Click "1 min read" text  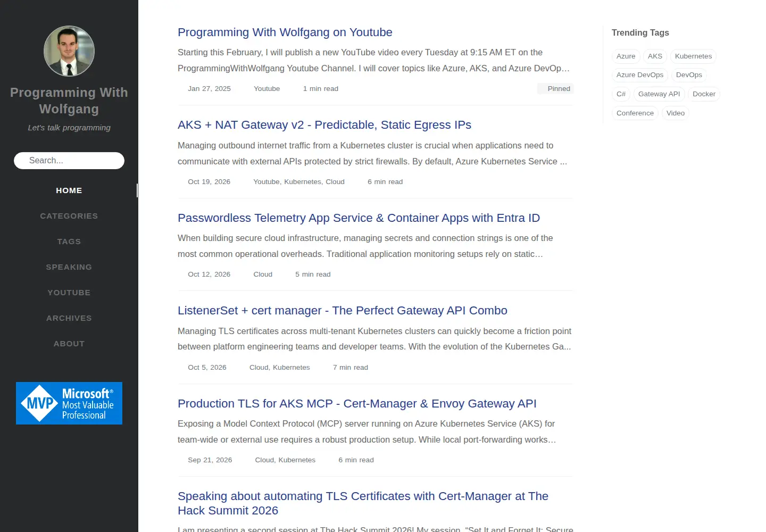(321, 89)
